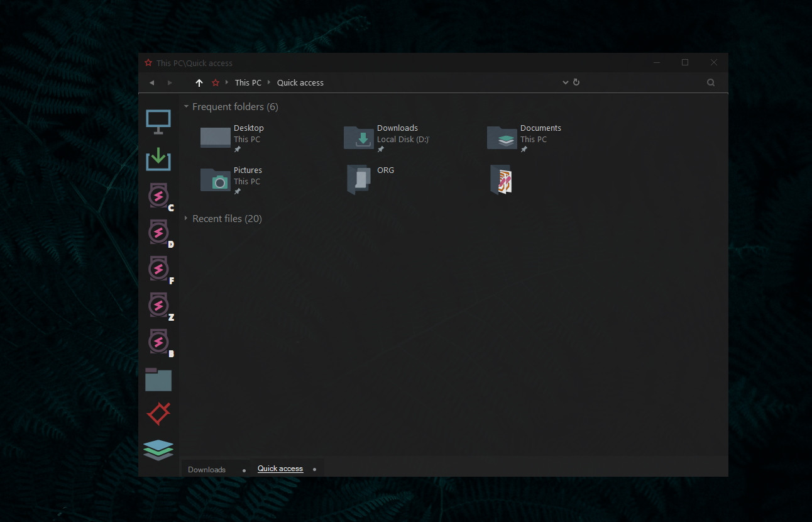Open drive Z in the sidebar
Image resolution: width=812 pixels, height=522 pixels.
pyautogui.click(x=160, y=306)
